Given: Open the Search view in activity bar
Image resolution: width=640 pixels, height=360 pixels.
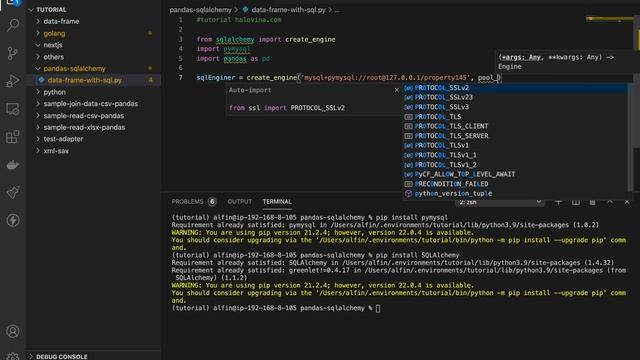Looking at the screenshot, I should click(x=13, y=25).
